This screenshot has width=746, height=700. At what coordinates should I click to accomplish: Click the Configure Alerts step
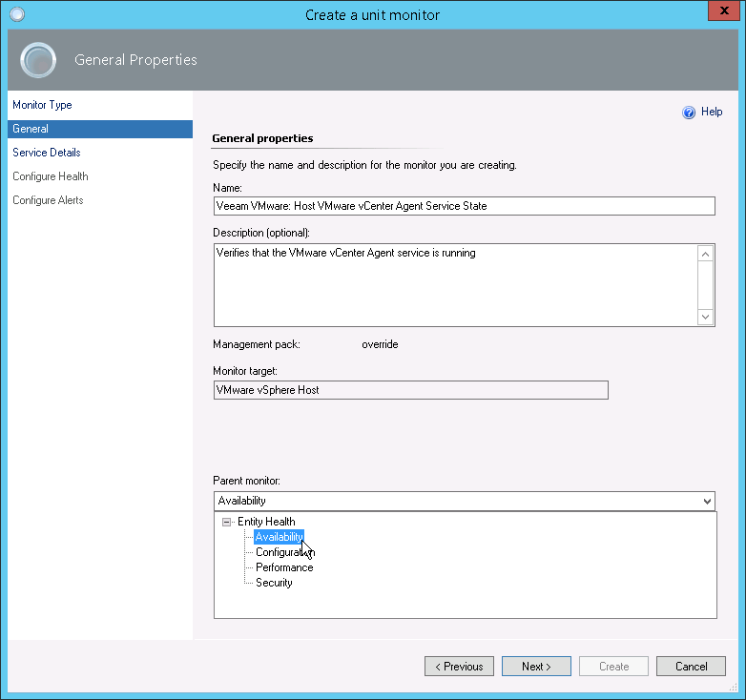point(48,200)
